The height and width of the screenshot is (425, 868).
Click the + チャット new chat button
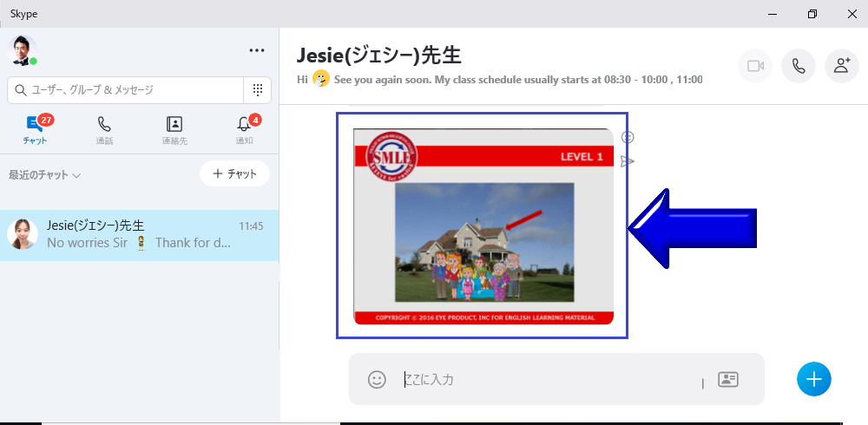tap(234, 173)
